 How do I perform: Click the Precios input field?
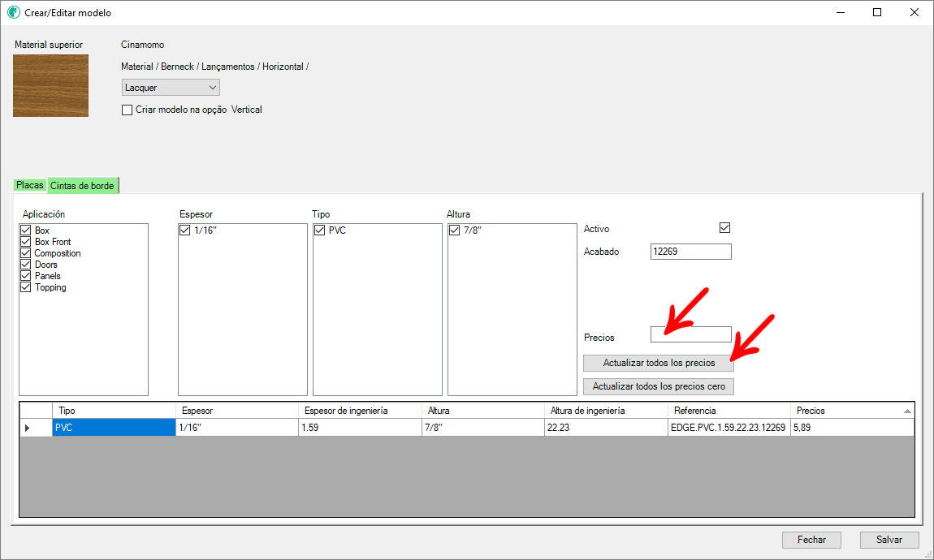tap(690, 334)
